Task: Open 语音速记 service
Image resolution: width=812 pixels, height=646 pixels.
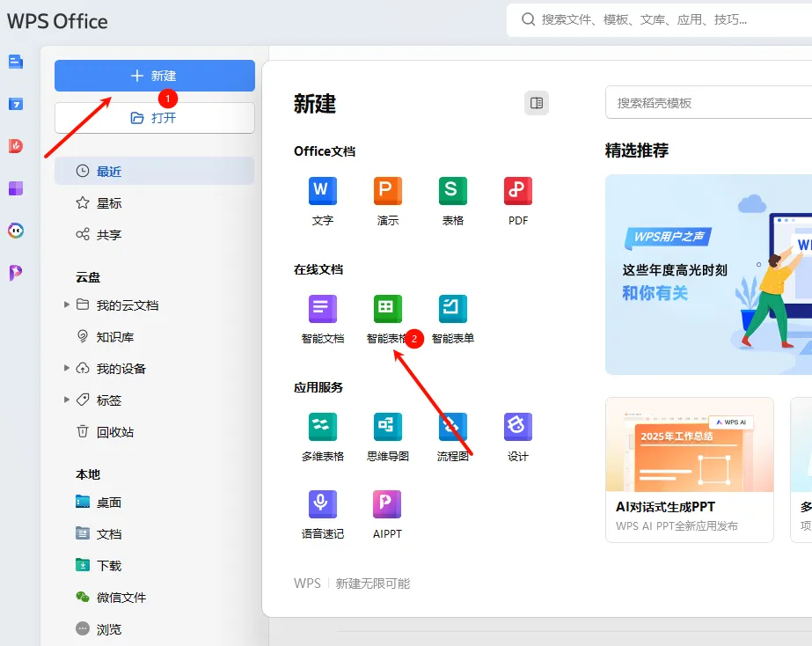Action: [x=323, y=514]
